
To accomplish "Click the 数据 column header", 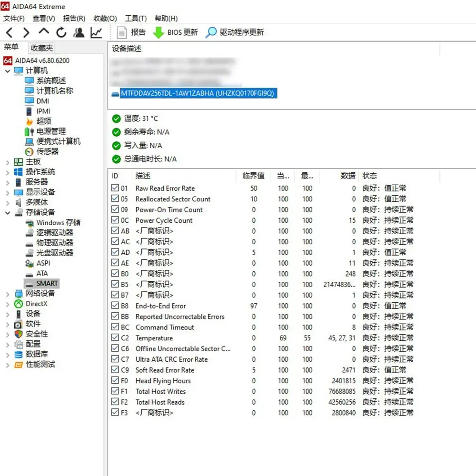I will 338,176.
